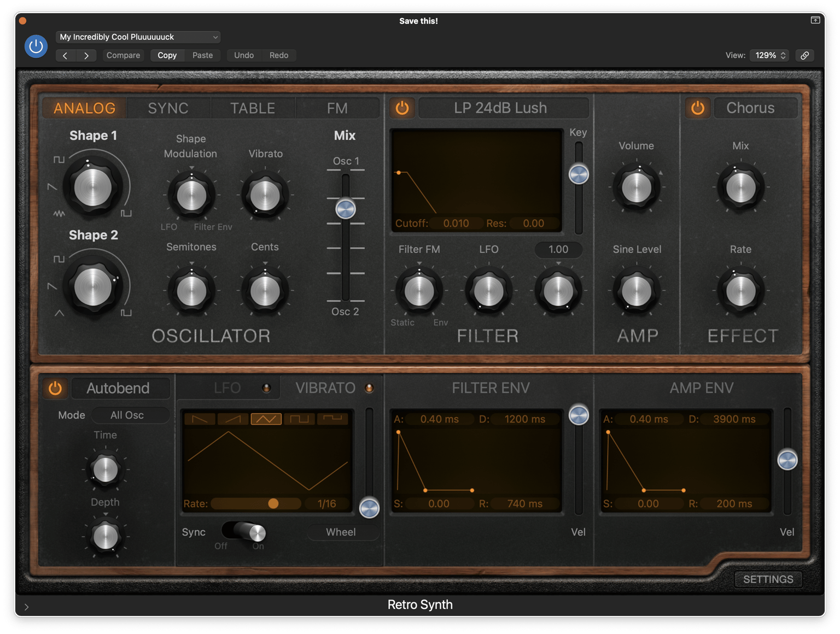Click the Sine Level knob
The height and width of the screenshot is (634, 840).
pyautogui.click(x=637, y=290)
